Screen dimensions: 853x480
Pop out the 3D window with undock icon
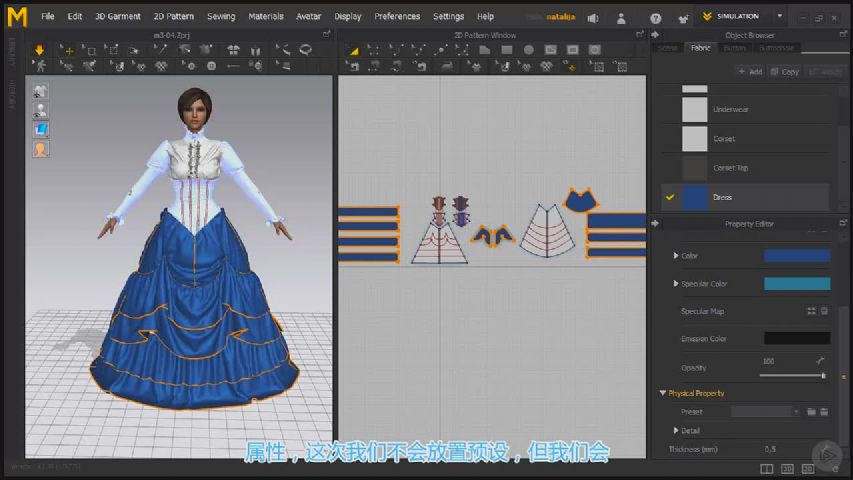326,34
